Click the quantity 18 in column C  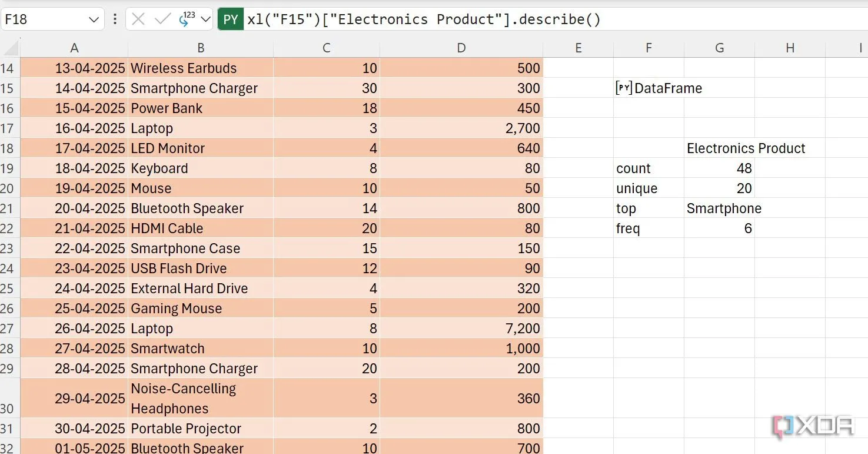(327, 108)
